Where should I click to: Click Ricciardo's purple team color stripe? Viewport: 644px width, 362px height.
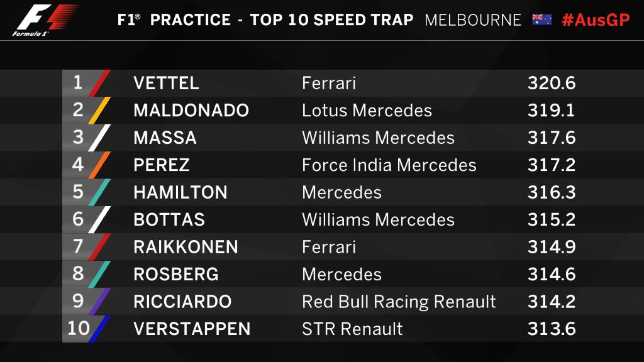(99, 301)
